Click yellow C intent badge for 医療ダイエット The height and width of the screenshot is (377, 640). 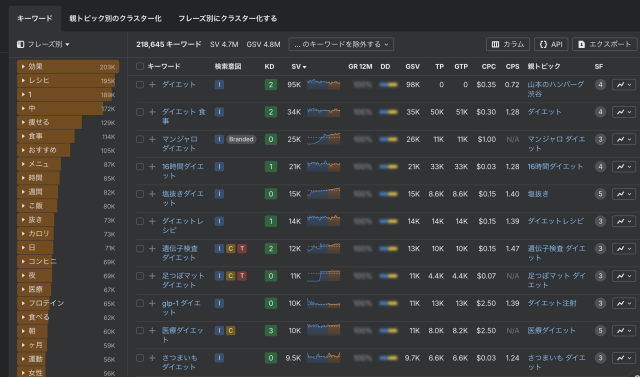point(231,330)
